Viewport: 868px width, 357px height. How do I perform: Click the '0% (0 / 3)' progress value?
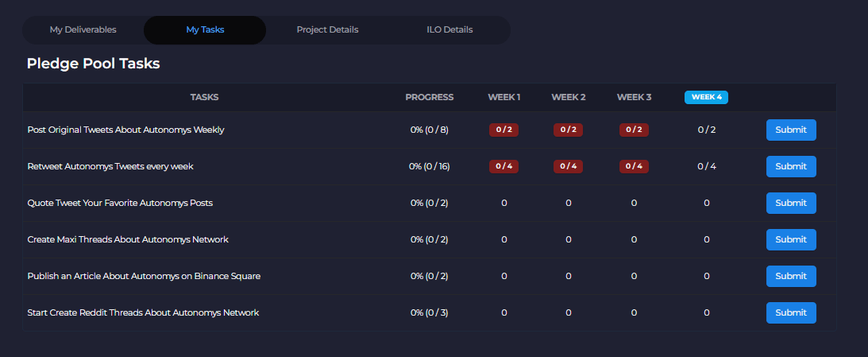point(429,312)
